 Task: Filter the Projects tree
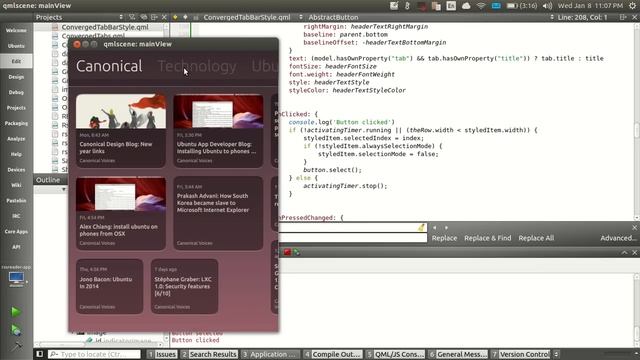click(x=132, y=17)
